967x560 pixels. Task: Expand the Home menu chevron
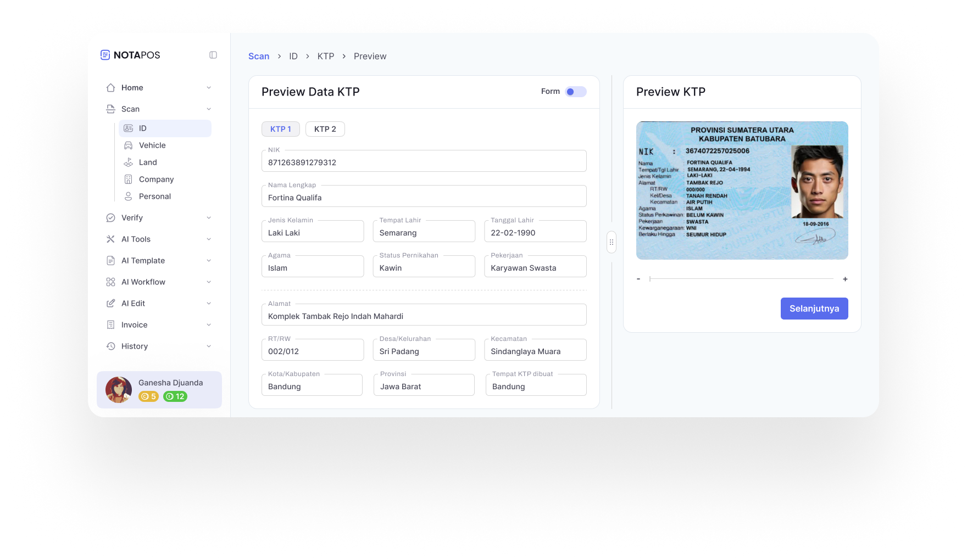click(x=209, y=88)
